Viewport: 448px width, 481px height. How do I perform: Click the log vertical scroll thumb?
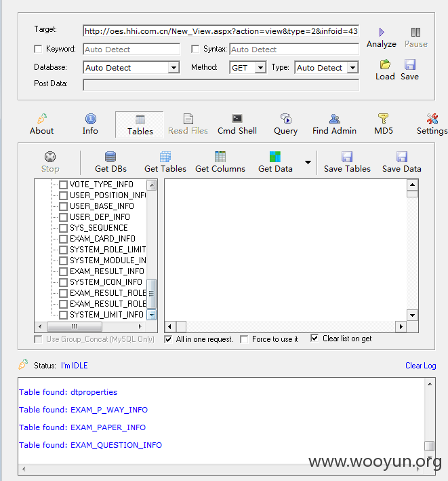click(x=430, y=446)
